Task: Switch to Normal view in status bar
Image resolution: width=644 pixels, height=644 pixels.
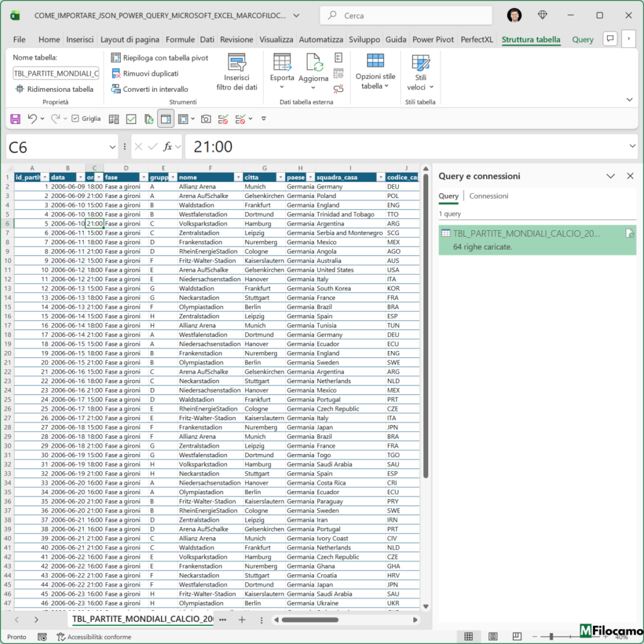Action: [x=468, y=636]
